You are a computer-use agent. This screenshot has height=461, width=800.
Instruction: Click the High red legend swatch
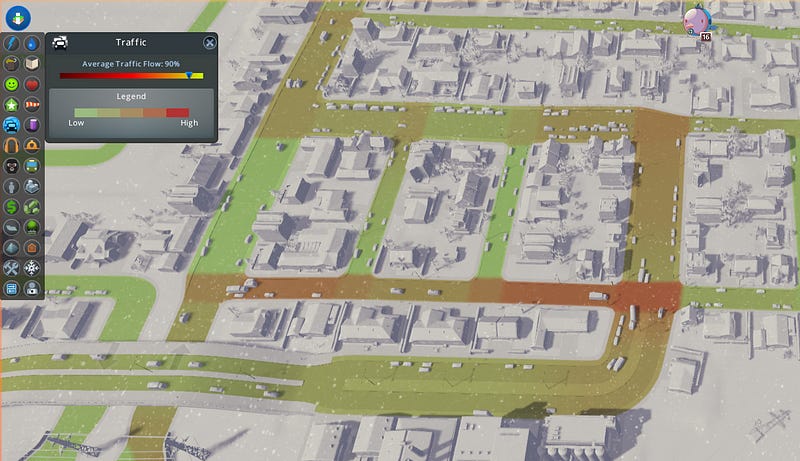point(178,113)
